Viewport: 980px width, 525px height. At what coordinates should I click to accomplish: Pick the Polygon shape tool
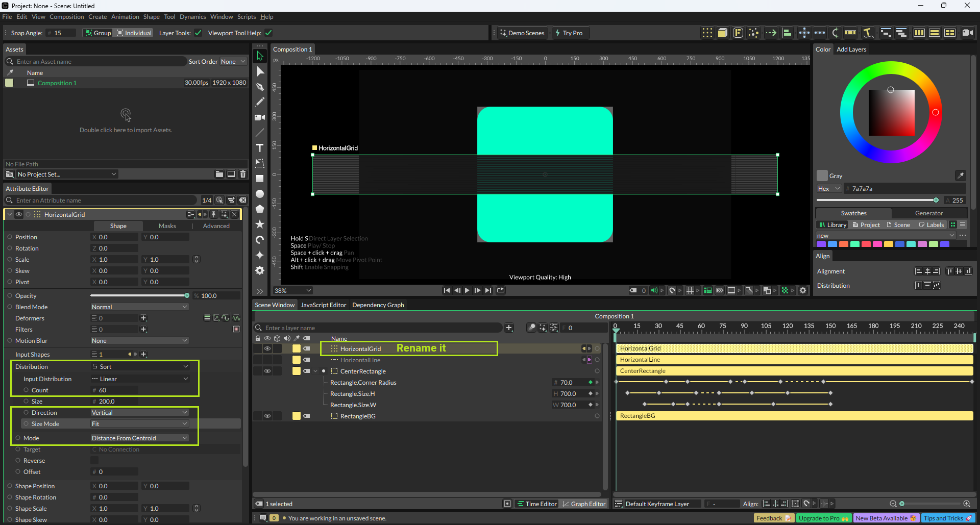tap(260, 209)
